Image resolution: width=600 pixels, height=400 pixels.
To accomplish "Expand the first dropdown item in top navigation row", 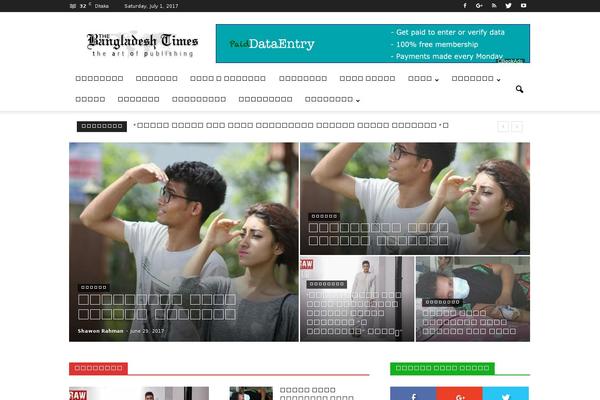I will tap(423, 79).
